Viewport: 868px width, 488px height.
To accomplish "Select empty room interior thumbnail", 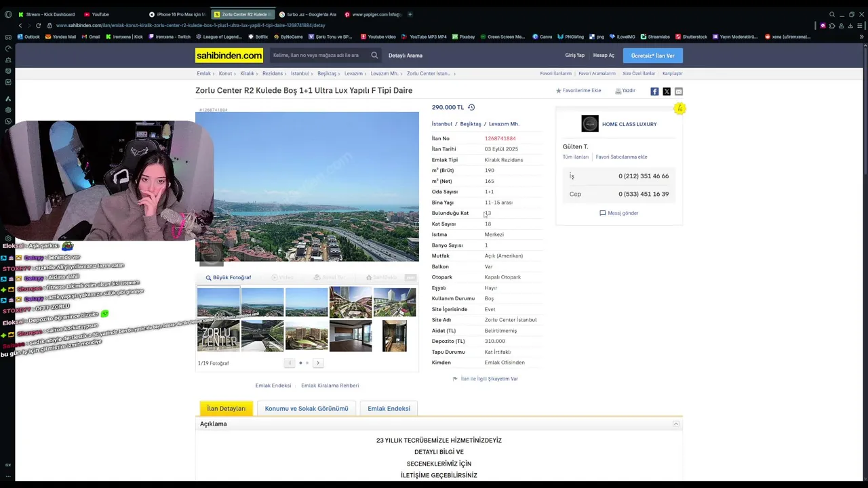I will [351, 336].
